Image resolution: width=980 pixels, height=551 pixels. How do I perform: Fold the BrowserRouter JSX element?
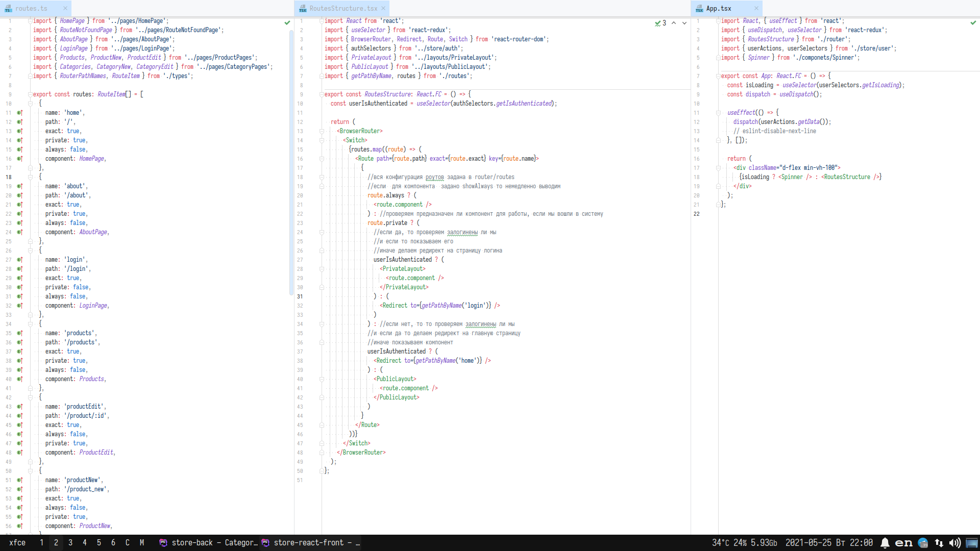point(322,131)
